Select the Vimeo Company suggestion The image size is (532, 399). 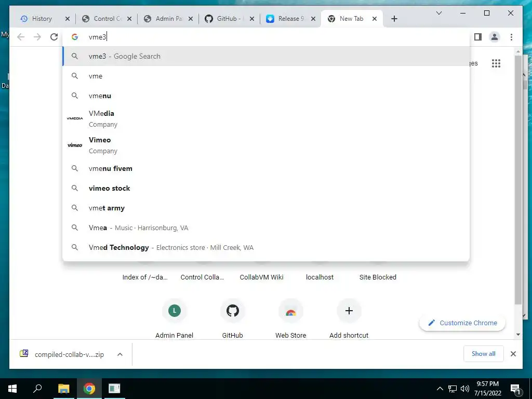(267, 145)
